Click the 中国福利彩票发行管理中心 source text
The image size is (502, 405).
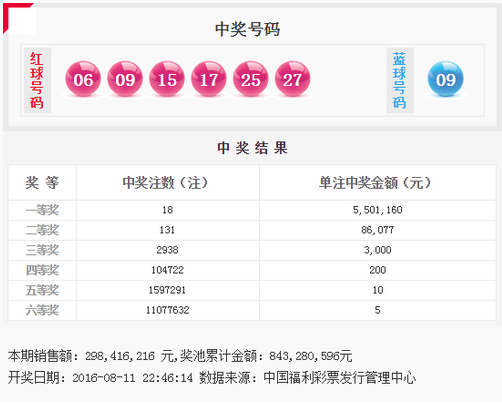point(340,378)
